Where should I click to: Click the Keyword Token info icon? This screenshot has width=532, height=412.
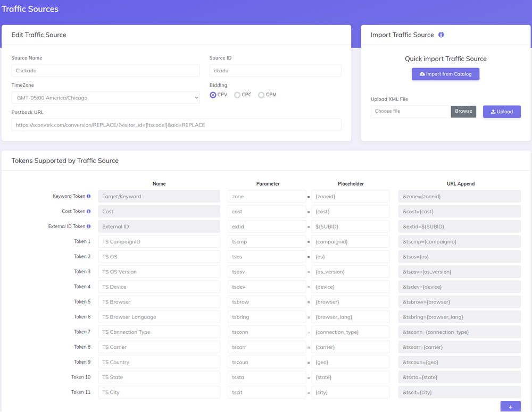point(89,197)
